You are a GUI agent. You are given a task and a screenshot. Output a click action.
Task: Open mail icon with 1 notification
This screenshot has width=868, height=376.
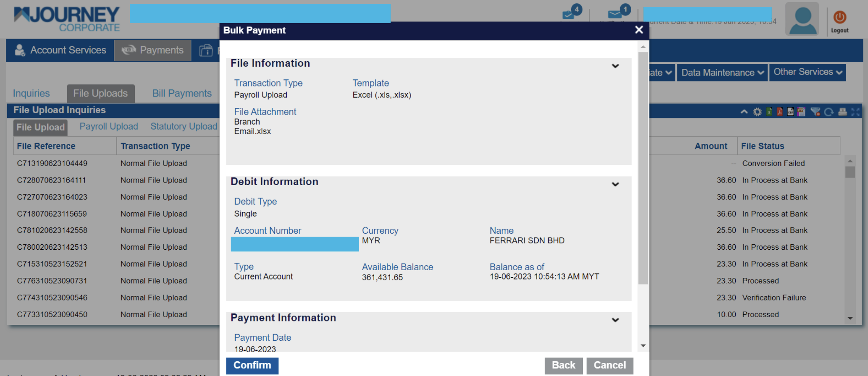[619, 12]
